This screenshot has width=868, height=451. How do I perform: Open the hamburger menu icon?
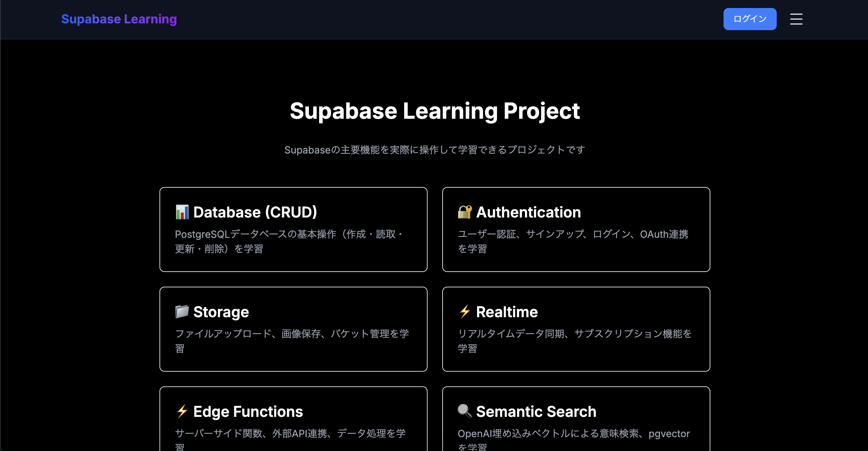pyautogui.click(x=796, y=19)
